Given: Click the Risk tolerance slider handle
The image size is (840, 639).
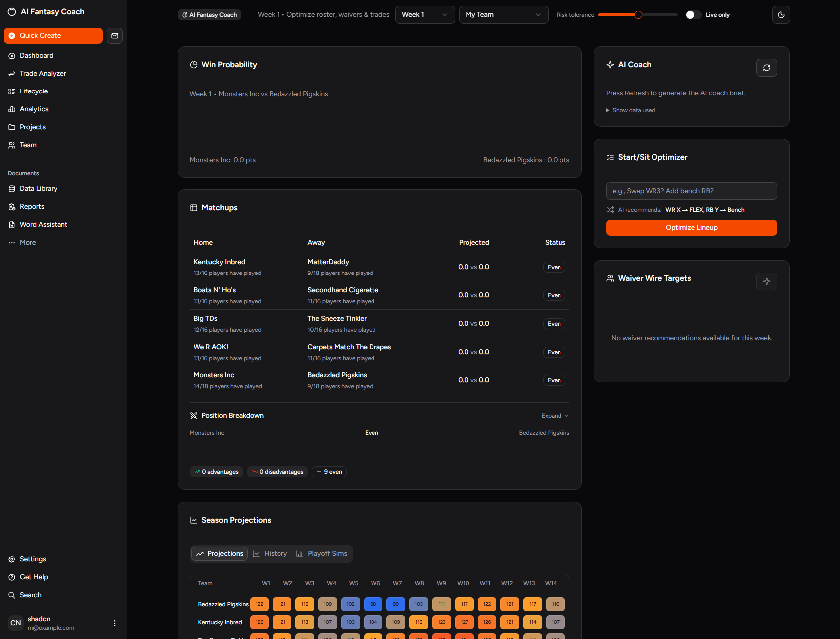Looking at the screenshot, I should (638, 15).
